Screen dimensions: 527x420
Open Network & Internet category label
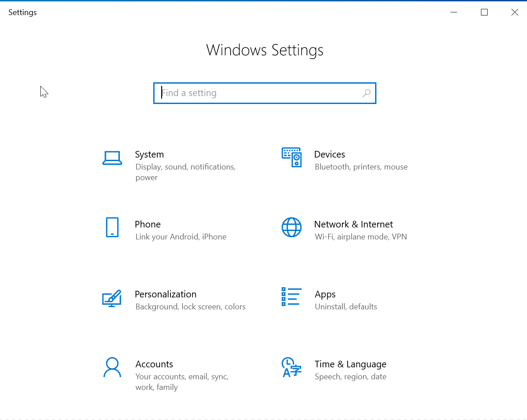353,224
